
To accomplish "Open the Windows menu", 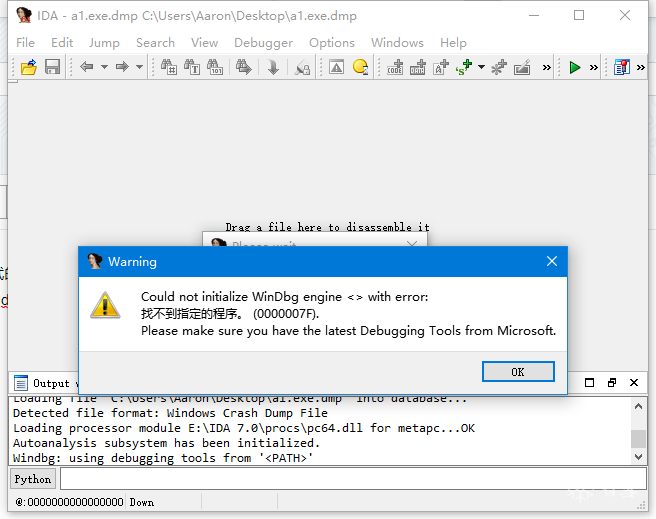I will [x=397, y=43].
